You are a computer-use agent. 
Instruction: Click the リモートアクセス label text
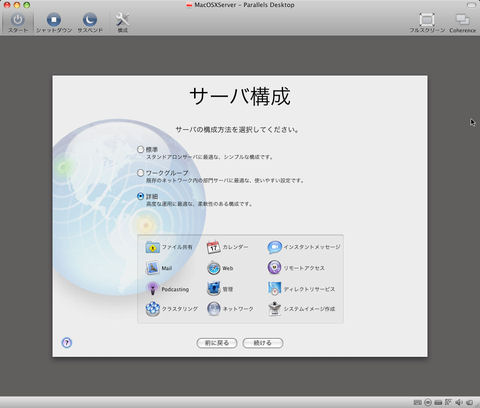point(304,268)
